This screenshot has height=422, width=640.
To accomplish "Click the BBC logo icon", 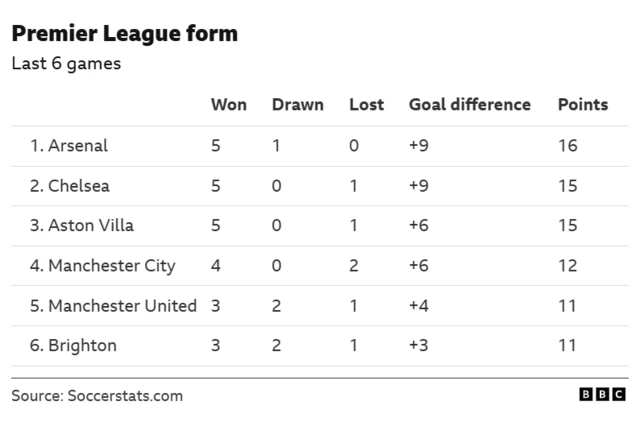I will tap(603, 395).
